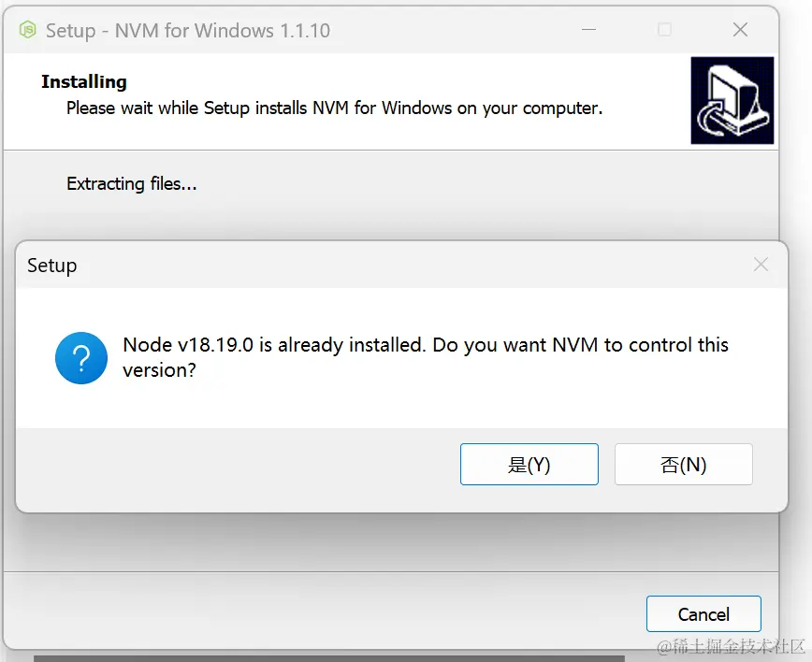Screen dimensions: 812x662
Task: Minimize the NVM setup window
Action: click(x=588, y=30)
